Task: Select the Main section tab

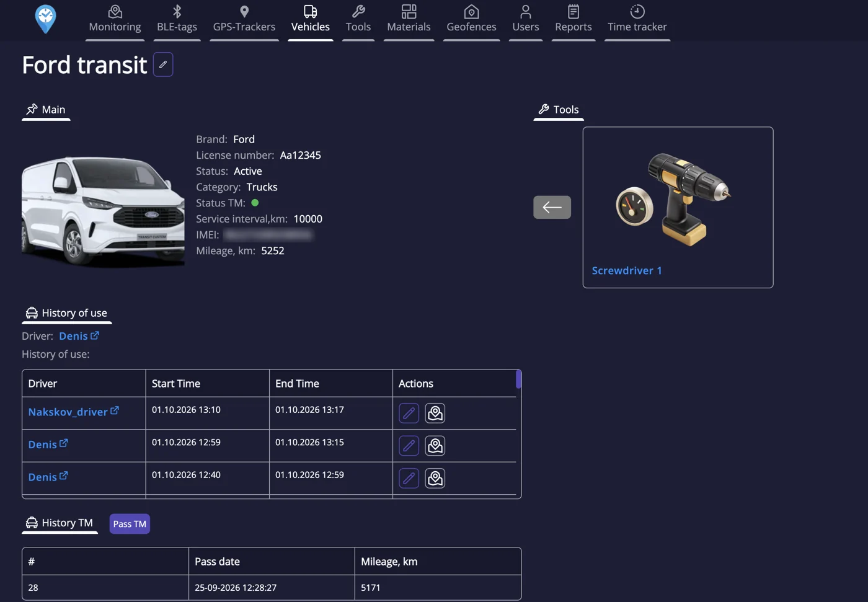Action: (x=46, y=110)
